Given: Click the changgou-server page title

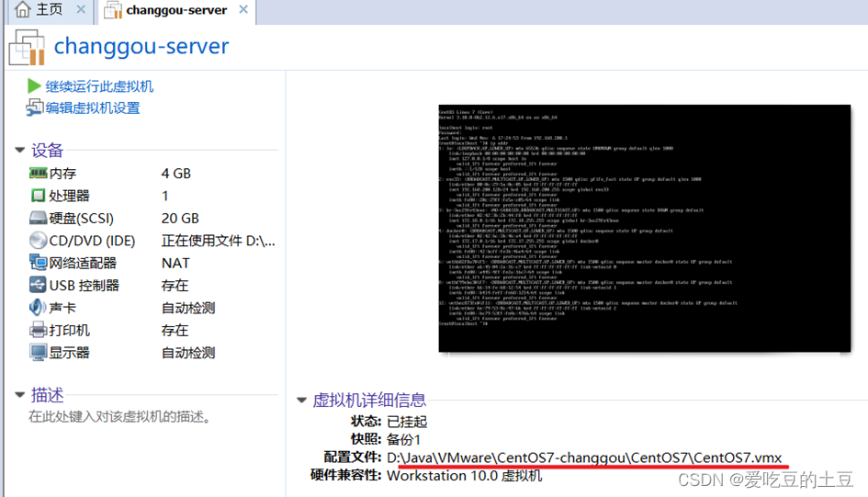Looking at the screenshot, I should (141, 47).
